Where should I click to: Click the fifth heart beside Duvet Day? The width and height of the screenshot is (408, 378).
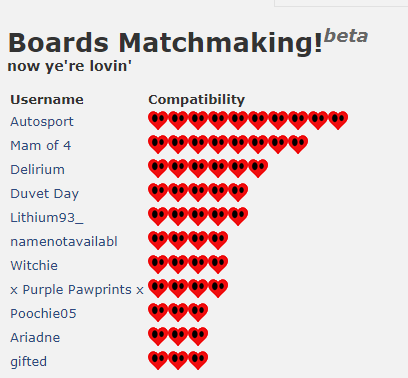(238, 192)
